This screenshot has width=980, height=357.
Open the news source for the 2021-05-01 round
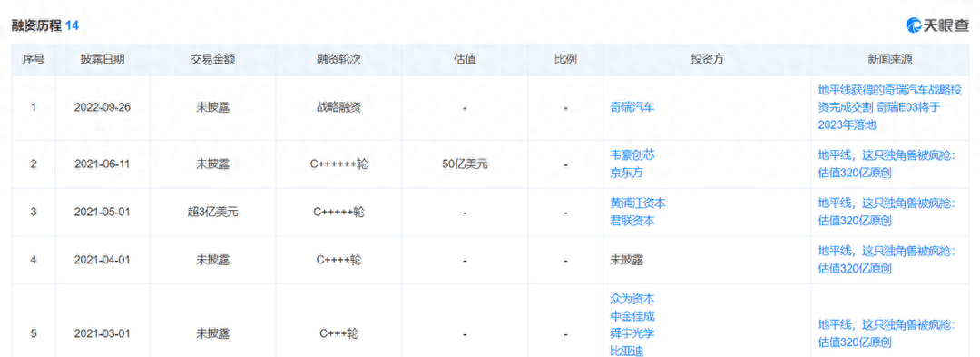click(887, 212)
